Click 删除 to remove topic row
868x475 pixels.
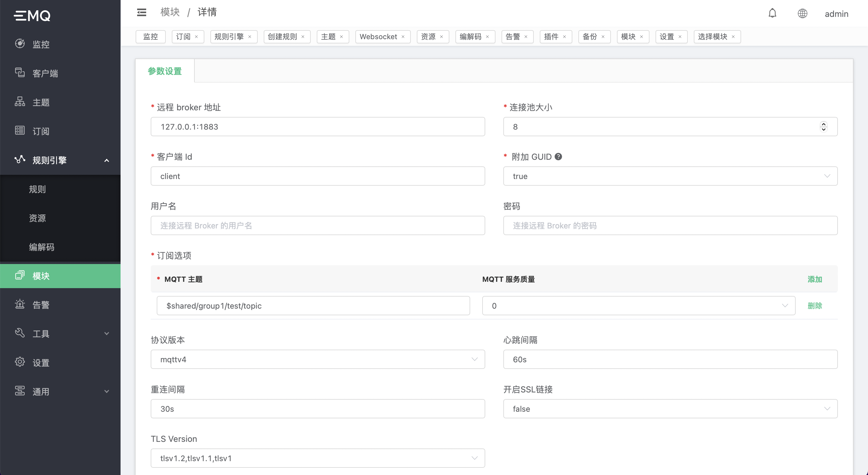click(815, 306)
